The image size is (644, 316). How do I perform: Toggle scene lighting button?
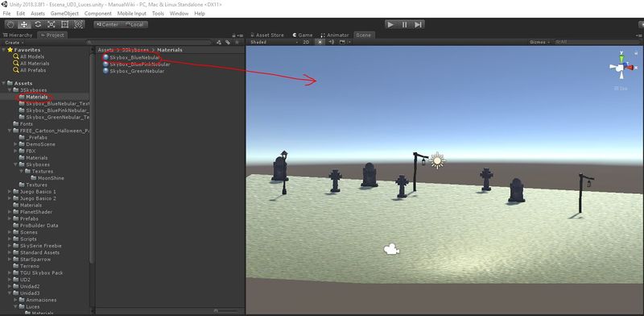click(320, 42)
